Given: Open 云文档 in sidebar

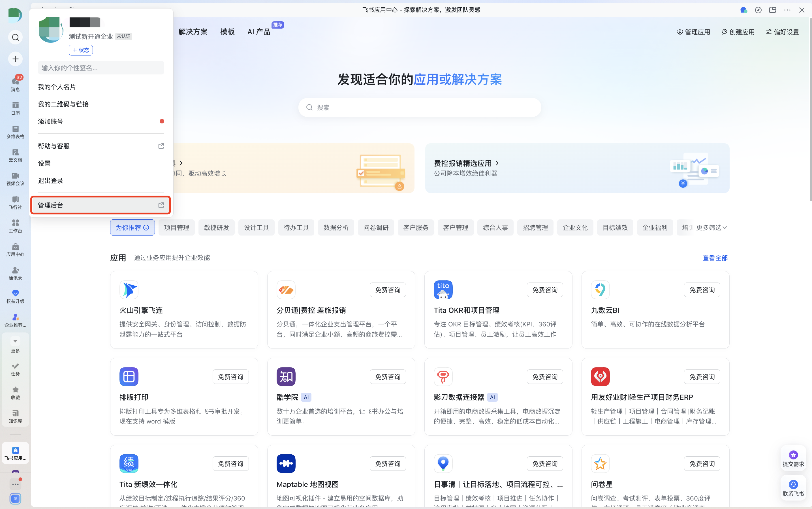Looking at the screenshot, I should pyautogui.click(x=16, y=155).
